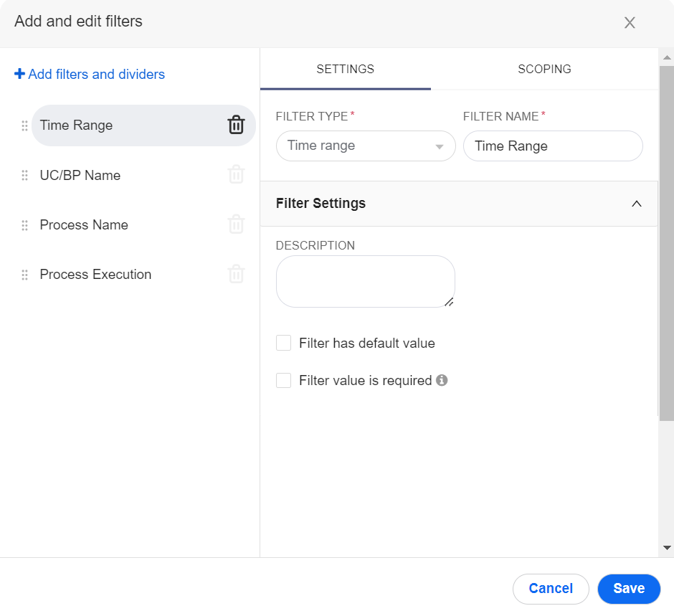Click inside the Description text area
674x616 pixels.
tap(366, 282)
